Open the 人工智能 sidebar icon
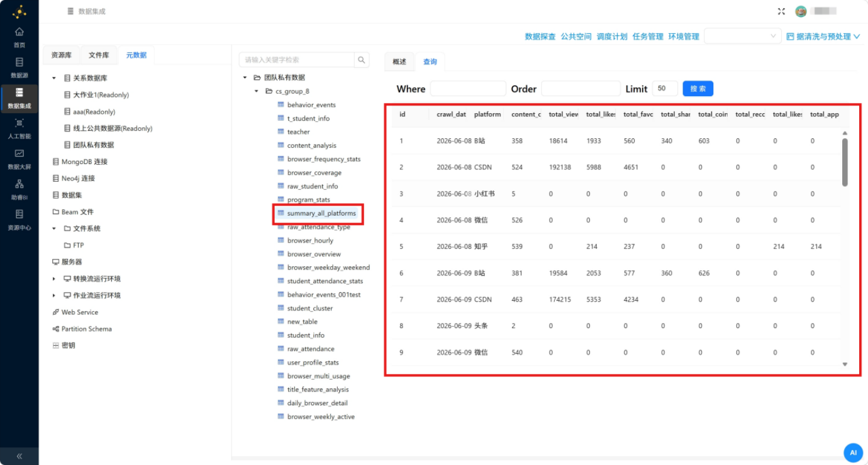This screenshot has width=868, height=465. pyautogui.click(x=19, y=128)
